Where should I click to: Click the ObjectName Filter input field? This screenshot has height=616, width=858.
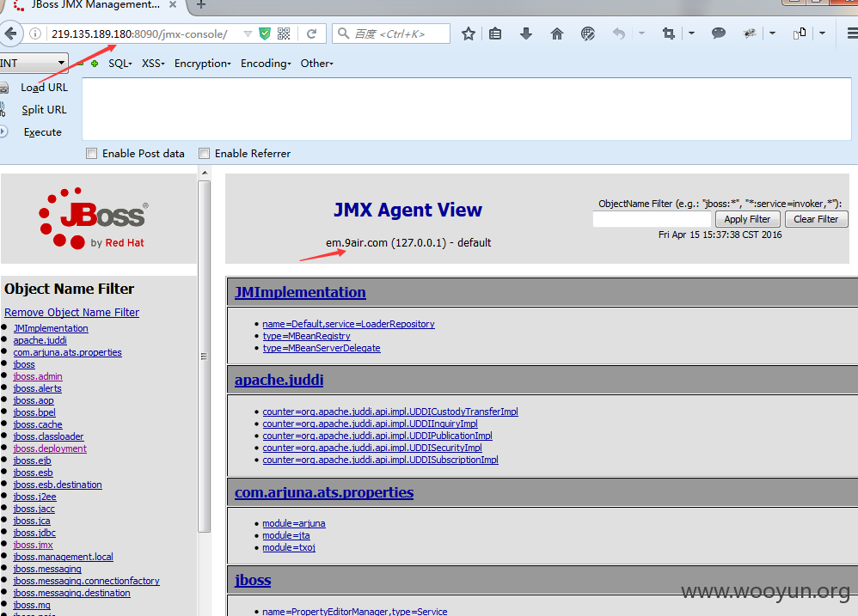tap(652, 219)
